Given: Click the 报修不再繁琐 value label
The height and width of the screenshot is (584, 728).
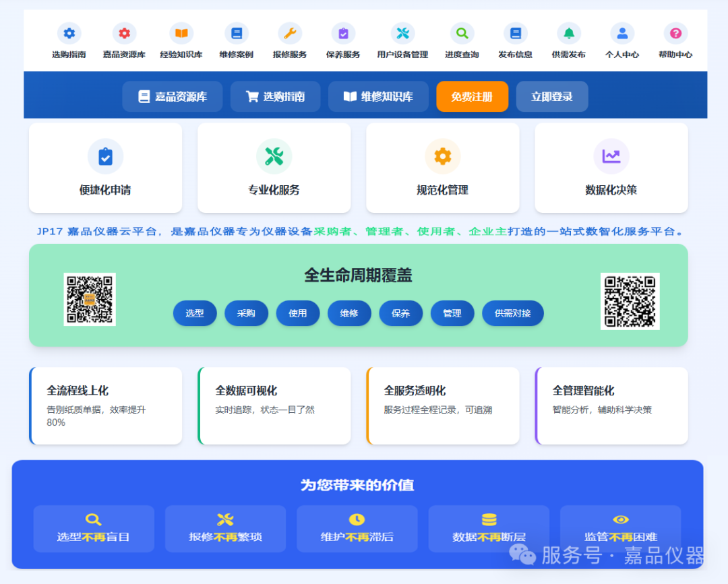Looking at the screenshot, I should click(x=225, y=537).
